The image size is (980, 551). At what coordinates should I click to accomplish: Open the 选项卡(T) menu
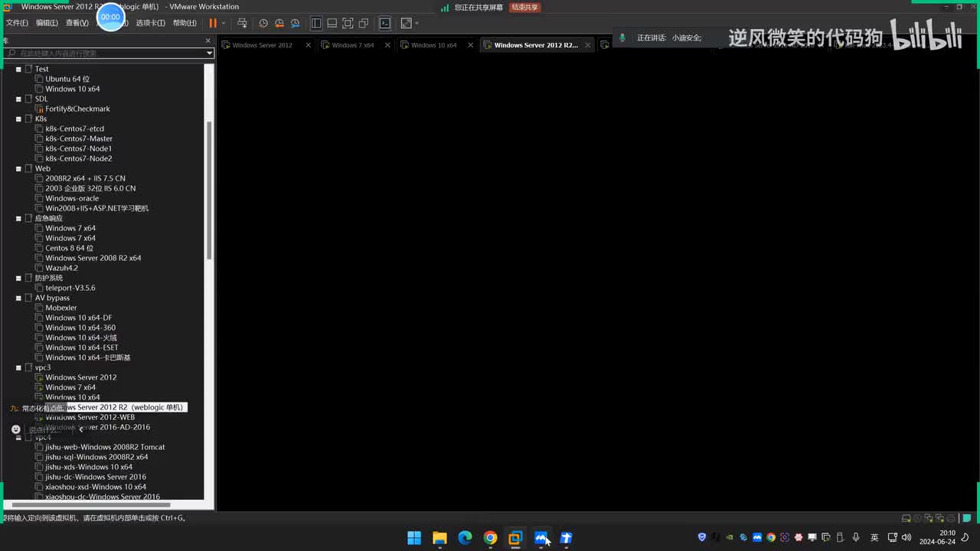pyautogui.click(x=151, y=23)
